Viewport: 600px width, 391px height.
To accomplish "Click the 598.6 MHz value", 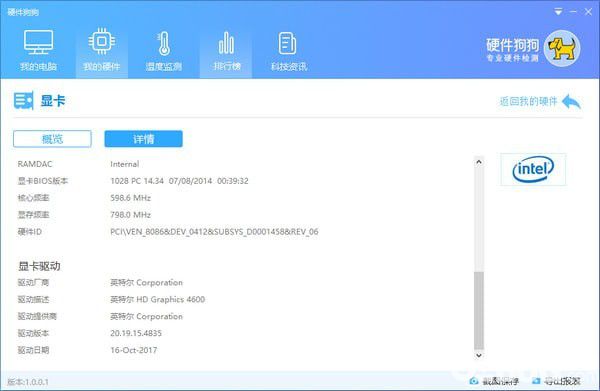I will click(130, 198).
